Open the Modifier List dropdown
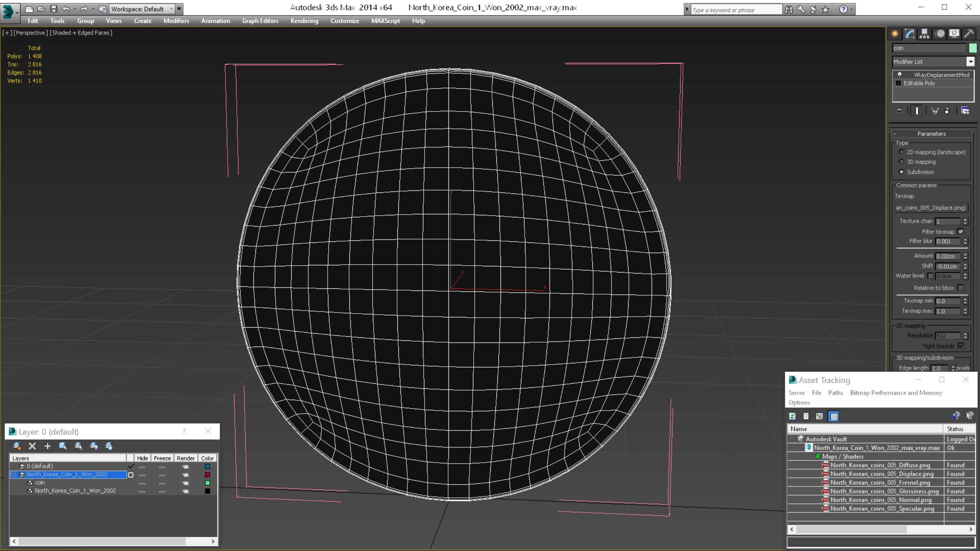The height and width of the screenshot is (551, 980). pos(970,62)
